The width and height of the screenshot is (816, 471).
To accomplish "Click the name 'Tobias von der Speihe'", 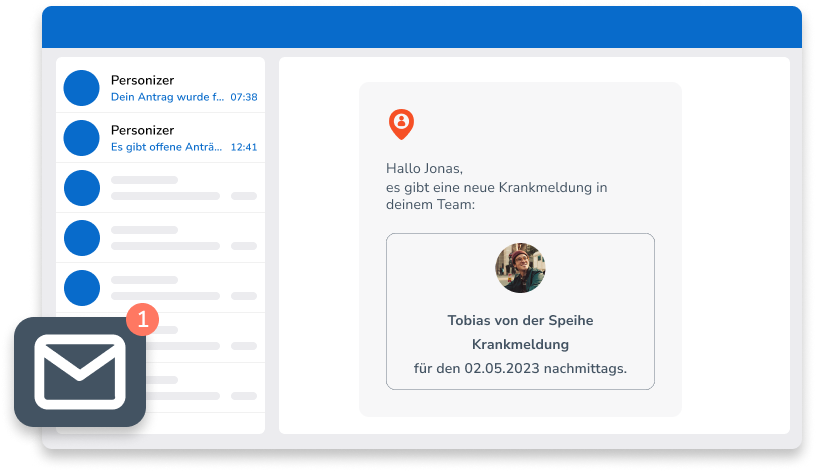I will click(x=520, y=321).
